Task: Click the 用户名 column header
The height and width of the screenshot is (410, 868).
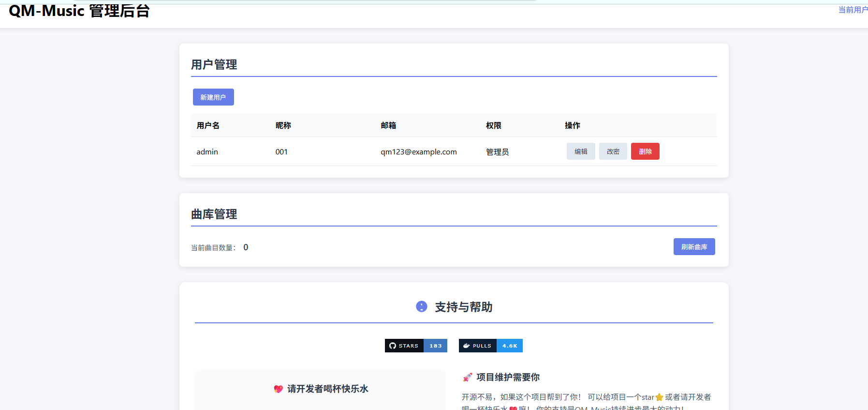Action: (208, 125)
